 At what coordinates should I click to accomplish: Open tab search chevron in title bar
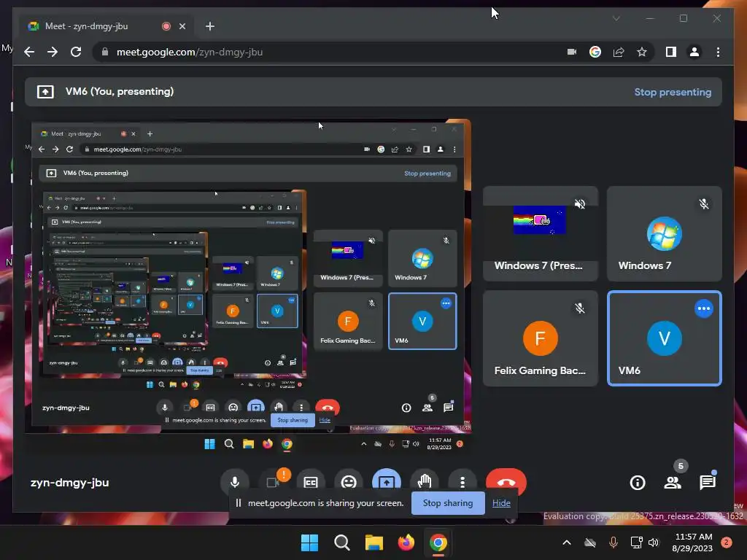pos(616,18)
